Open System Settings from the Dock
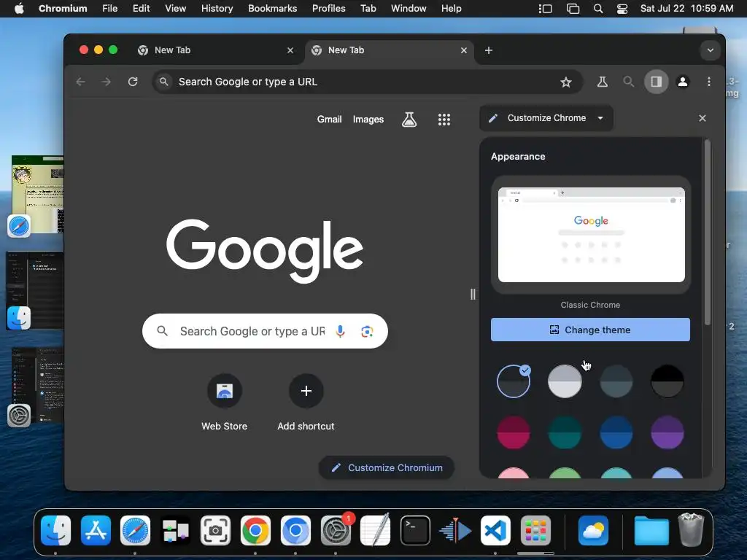Image resolution: width=747 pixels, height=560 pixels. pos(336,530)
